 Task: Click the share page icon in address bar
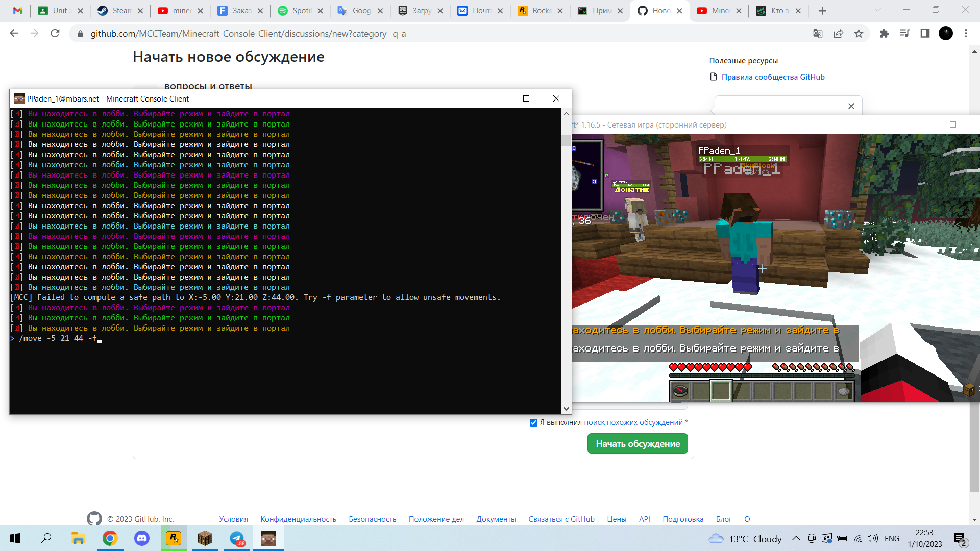838,34
